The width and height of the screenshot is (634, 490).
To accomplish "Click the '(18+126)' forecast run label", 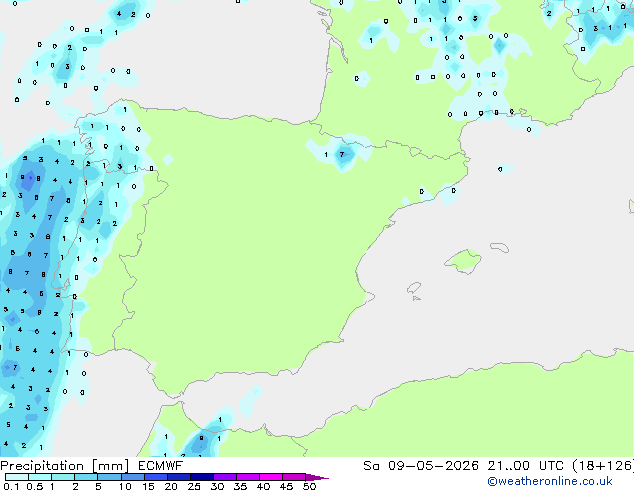I will [x=603, y=466].
